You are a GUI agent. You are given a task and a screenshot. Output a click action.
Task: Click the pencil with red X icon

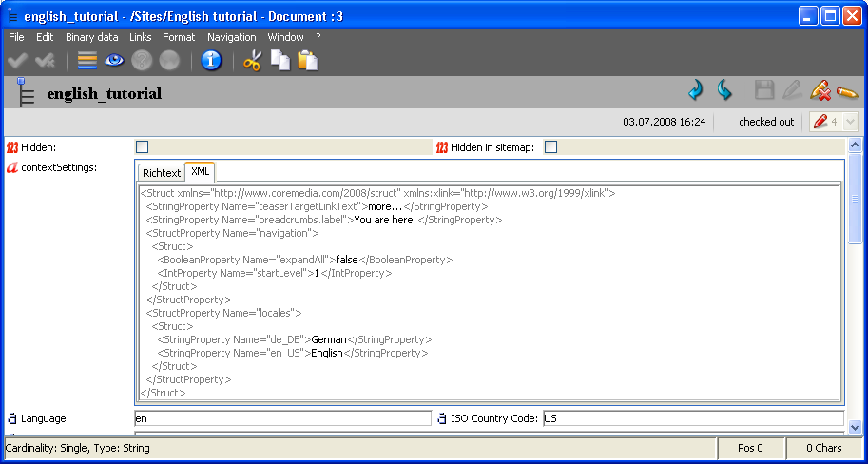click(820, 90)
